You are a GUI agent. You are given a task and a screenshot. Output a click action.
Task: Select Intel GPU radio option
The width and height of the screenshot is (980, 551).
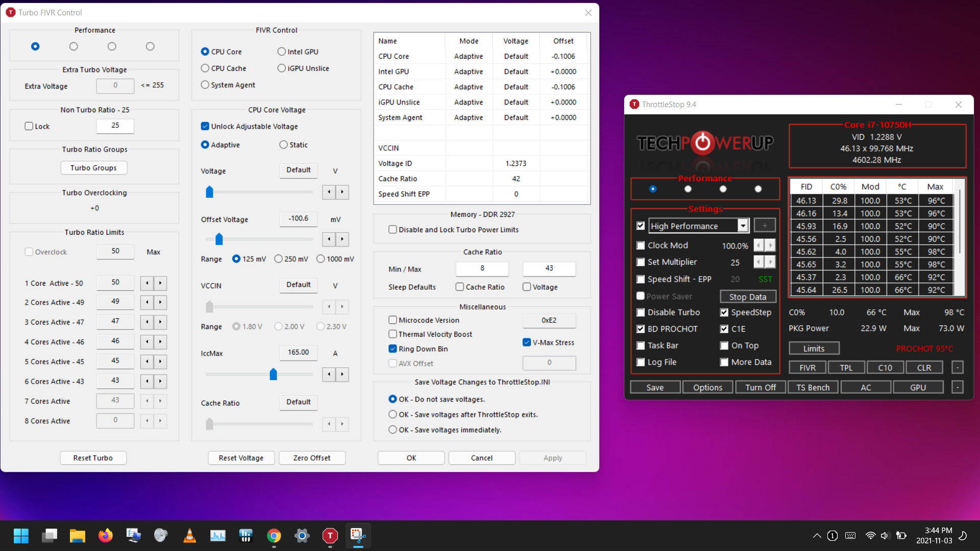pos(298,52)
